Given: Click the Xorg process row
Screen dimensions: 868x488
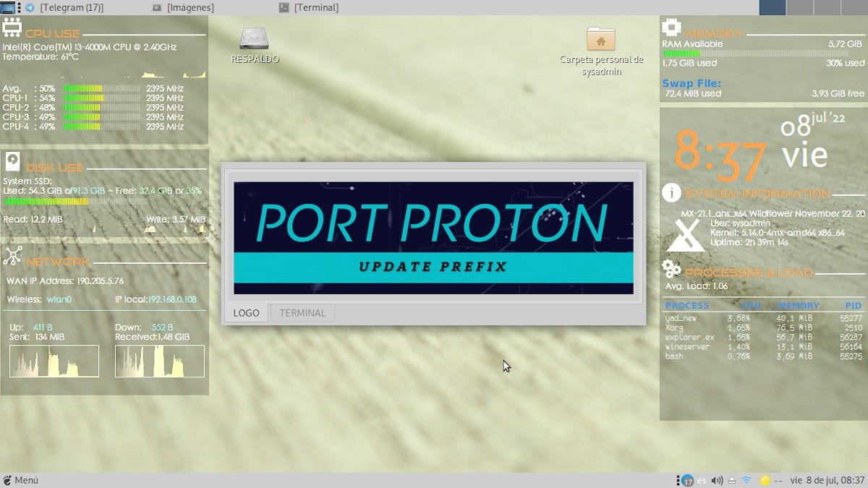Looking at the screenshot, I should [x=764, y=328].
